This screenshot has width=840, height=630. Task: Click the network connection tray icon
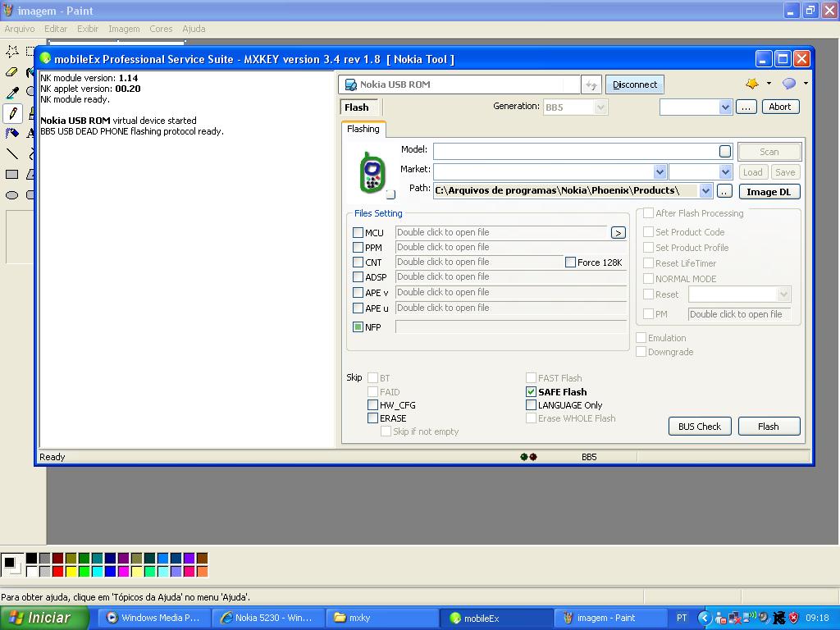click(734, 618)
